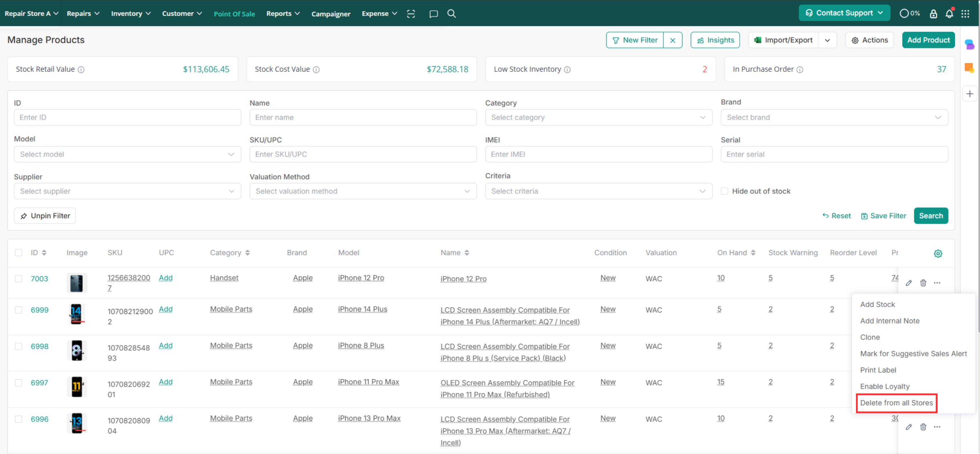Select checkbox for product 7003
Viewport: 980px width, 454px height.
(18, 279)
